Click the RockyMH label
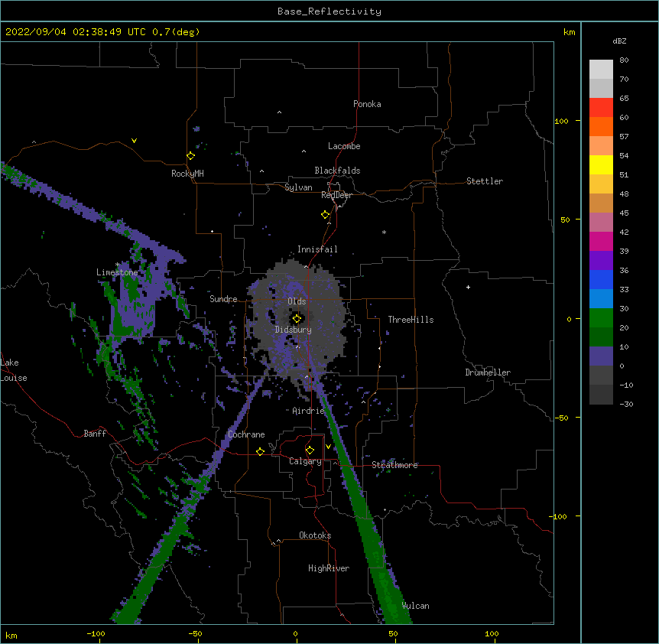 [x=187, y=174]
